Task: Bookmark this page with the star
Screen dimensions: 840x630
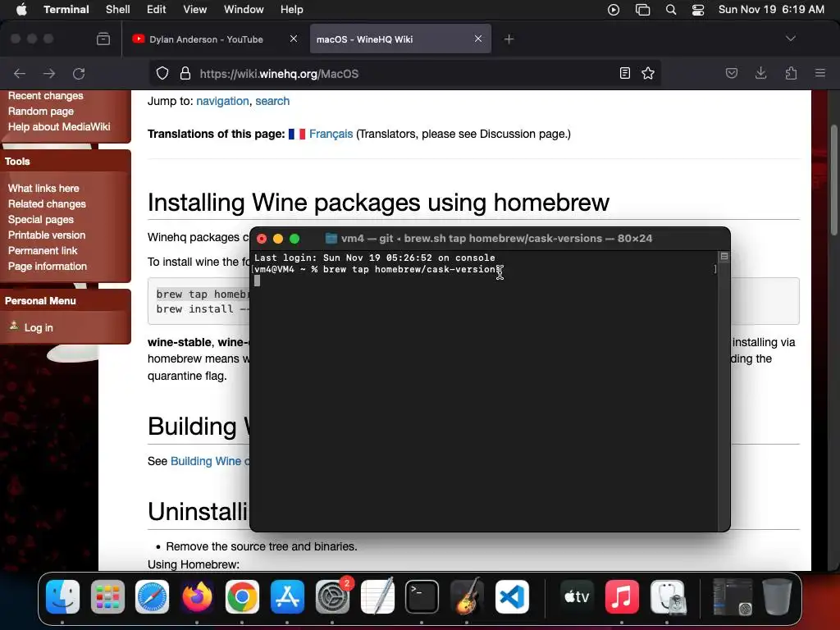Action: [x=648, y=73]
